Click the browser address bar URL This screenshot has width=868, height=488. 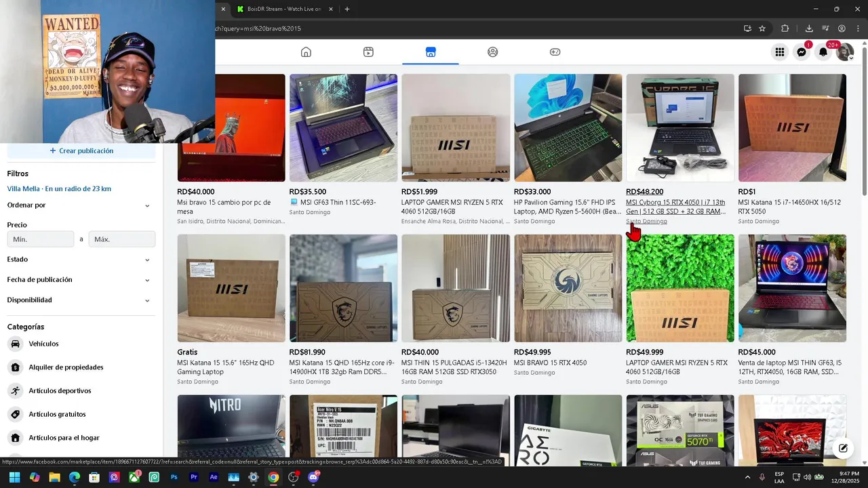pos(258,28)
